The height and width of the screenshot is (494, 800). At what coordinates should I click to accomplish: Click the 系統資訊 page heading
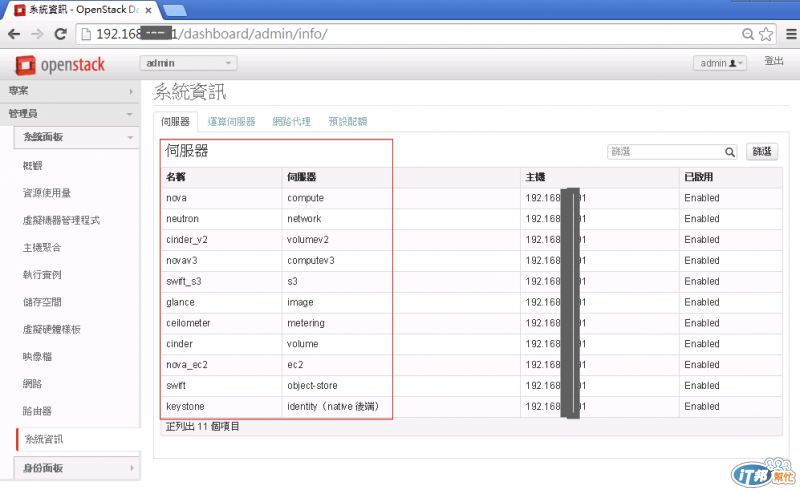[190, 92]
